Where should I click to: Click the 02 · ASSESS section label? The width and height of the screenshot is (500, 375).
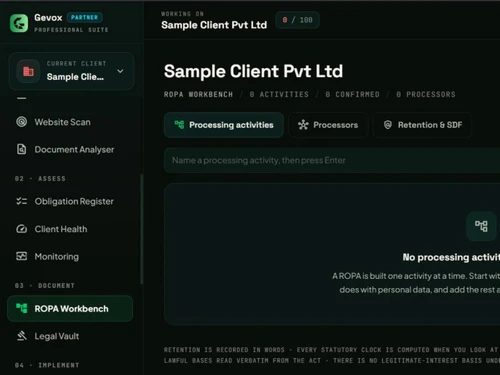(x=40, y=179)
